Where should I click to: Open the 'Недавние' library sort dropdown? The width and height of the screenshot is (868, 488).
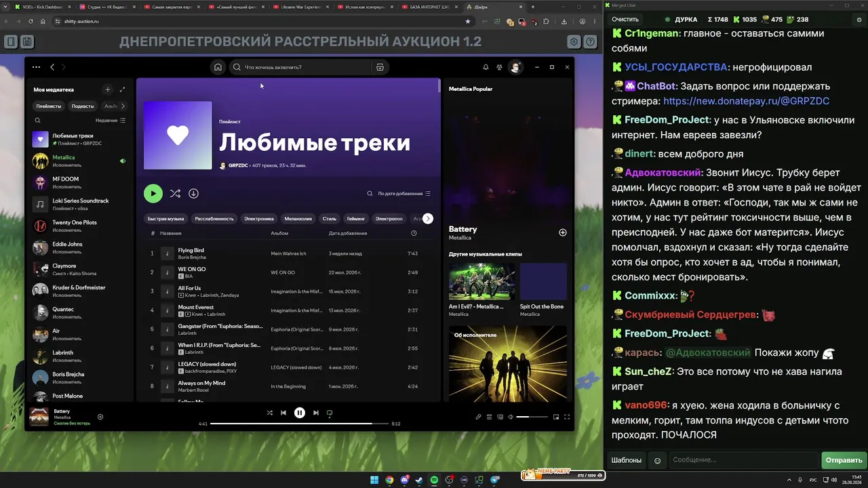pos(111,120)
